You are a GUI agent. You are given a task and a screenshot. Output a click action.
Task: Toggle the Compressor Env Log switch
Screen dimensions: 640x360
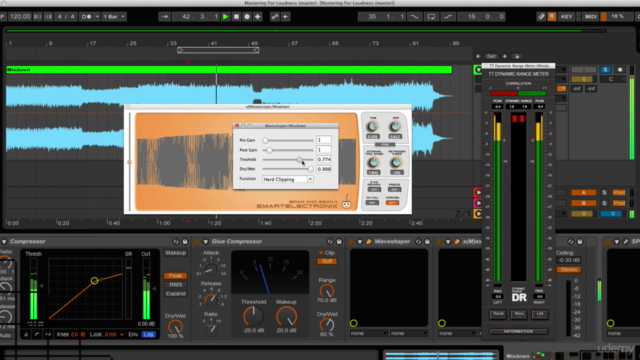[x=149, y=334]
